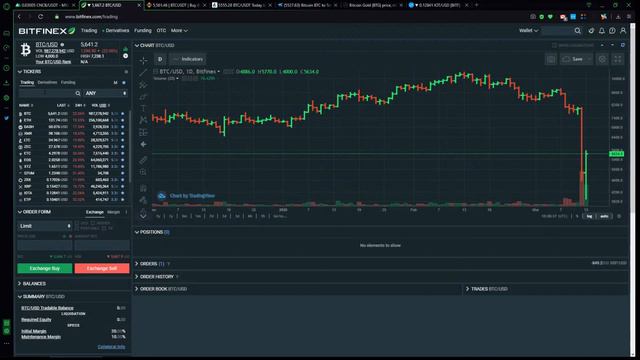640x360 pixels.
Task: Select the brush drawing tool
Action: [x=143, y=97]
